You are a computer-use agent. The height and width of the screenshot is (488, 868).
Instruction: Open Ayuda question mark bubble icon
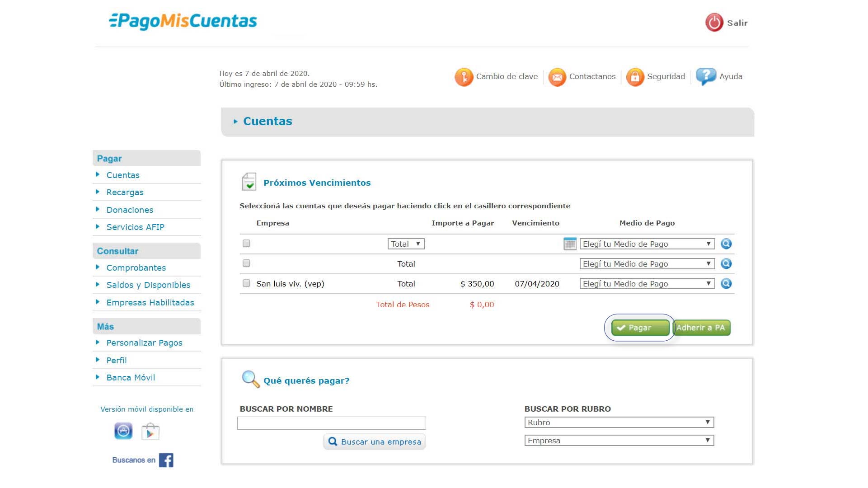705,76
